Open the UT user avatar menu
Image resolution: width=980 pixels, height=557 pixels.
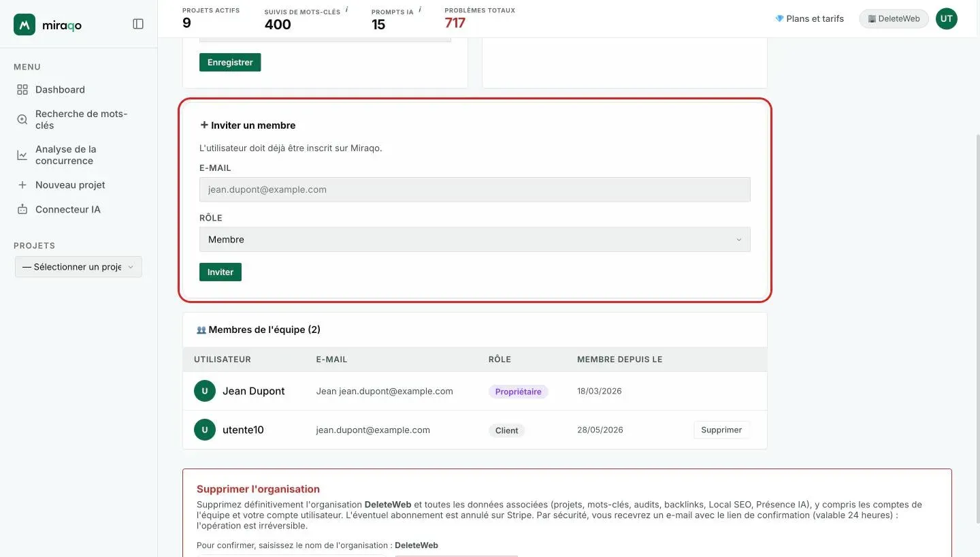(x=946, y=19)
